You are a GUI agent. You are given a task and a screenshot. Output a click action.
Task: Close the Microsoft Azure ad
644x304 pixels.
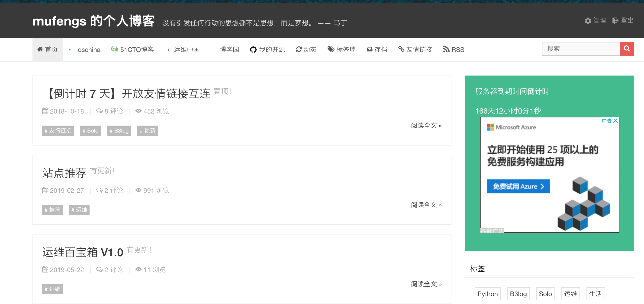click(x=615, y=121)
